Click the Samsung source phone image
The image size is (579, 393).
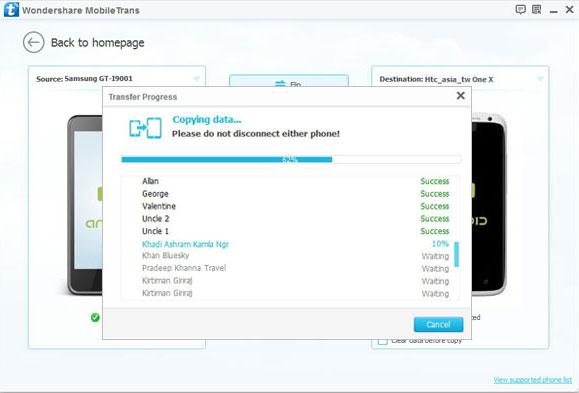85,205
